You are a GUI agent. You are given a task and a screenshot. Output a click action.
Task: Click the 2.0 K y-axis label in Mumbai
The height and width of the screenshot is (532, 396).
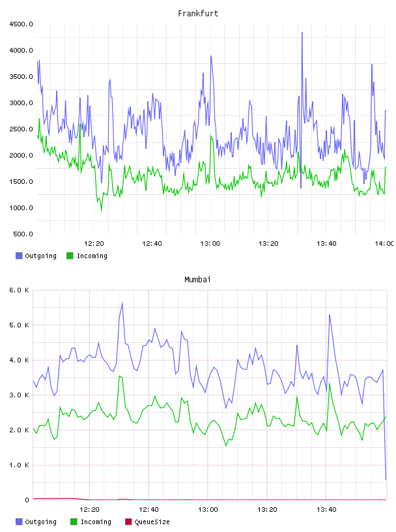click(x=20, y=430)
